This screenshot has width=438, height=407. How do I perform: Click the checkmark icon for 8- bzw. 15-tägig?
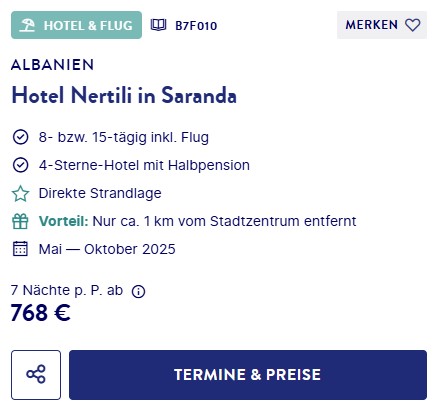click(20, 137)
